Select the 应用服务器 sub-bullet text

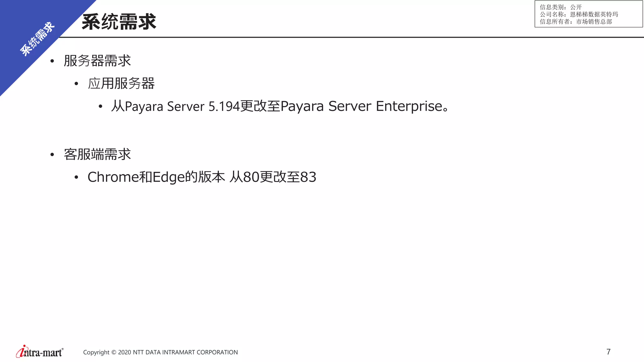121,84
